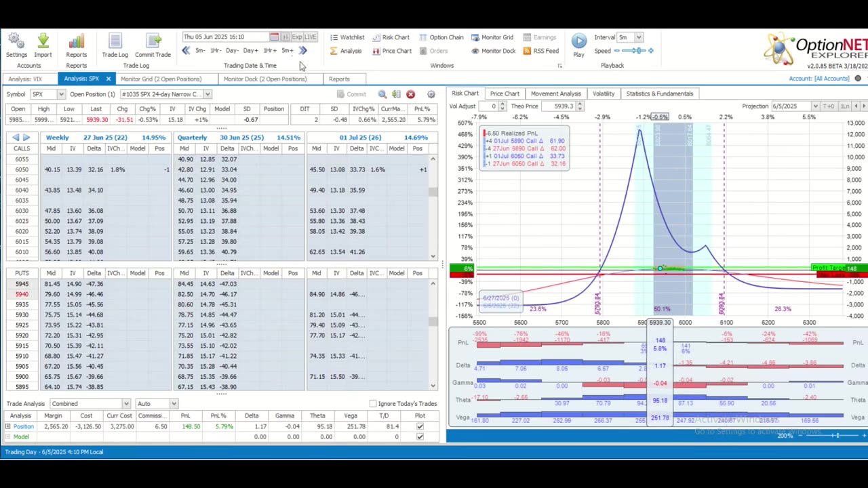The width and height of the screenshot is (868, 488).
Task: Toggle Plot checkbox for Model row
Action: pyautogui.click(x=420, y=436)
